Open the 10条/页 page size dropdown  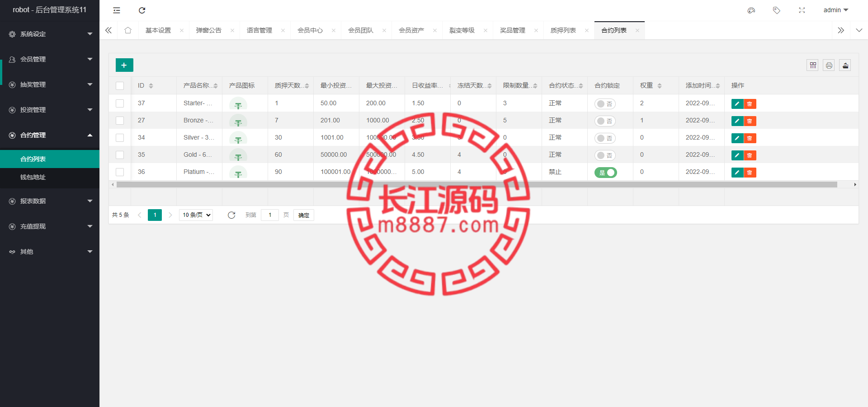(x=196, y=215)
